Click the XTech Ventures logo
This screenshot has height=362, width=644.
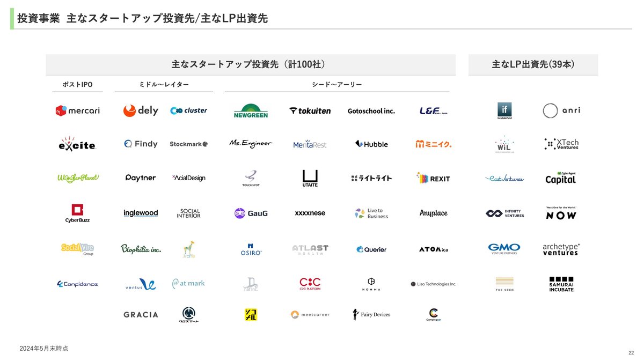coord(561,144)
